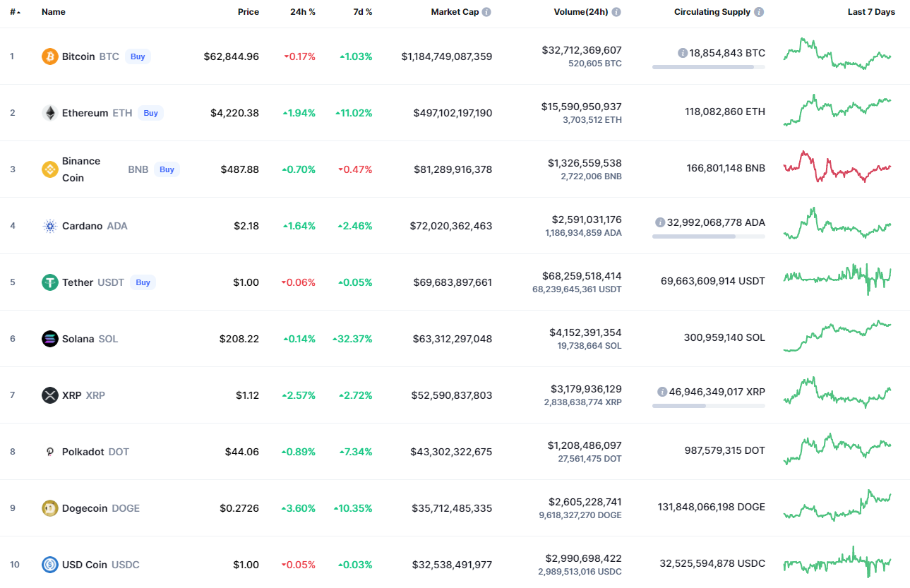Open Solana's 7-day sparkline chart

point(837,336)
